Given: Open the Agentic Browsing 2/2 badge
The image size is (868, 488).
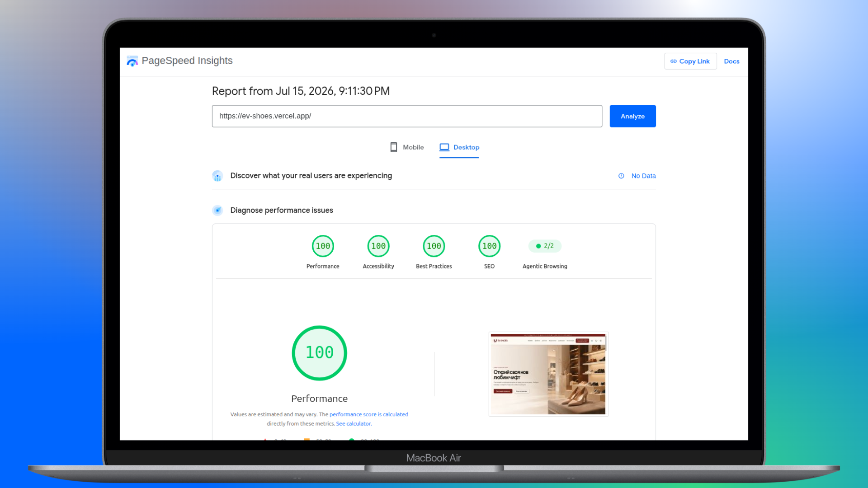Looking at the screenshot, I should tap(545, 246).
